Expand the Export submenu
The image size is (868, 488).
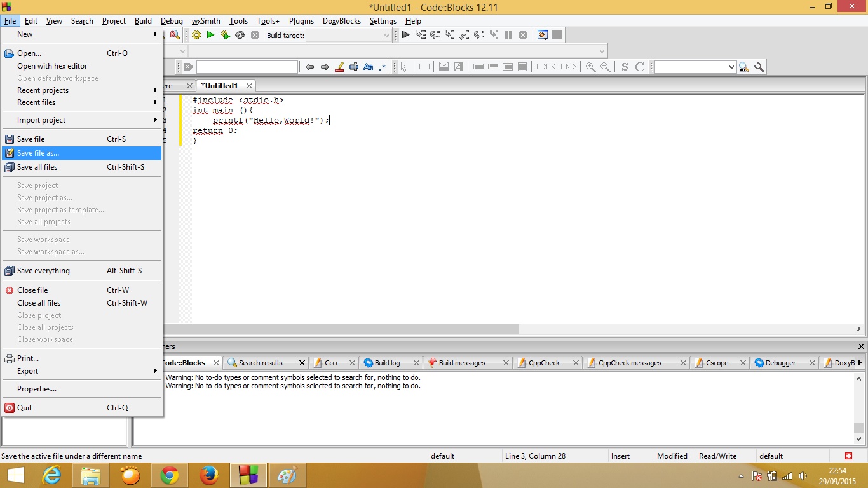(x=81, y=371)
